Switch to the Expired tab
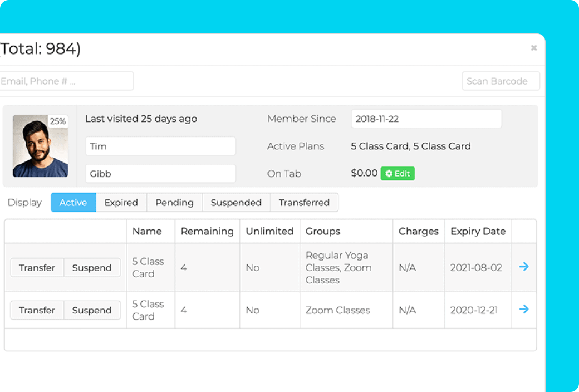 pyautogui.click(x=121, y=203)
